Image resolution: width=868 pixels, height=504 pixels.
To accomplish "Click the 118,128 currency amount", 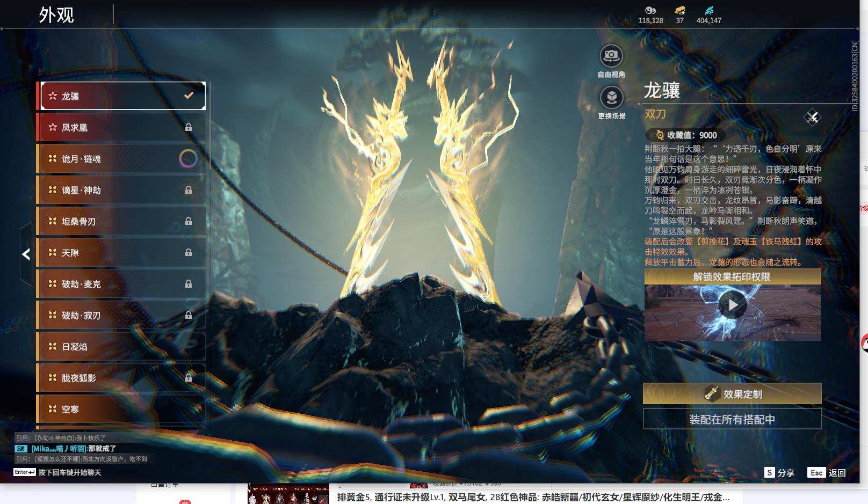I will [650, 20].
